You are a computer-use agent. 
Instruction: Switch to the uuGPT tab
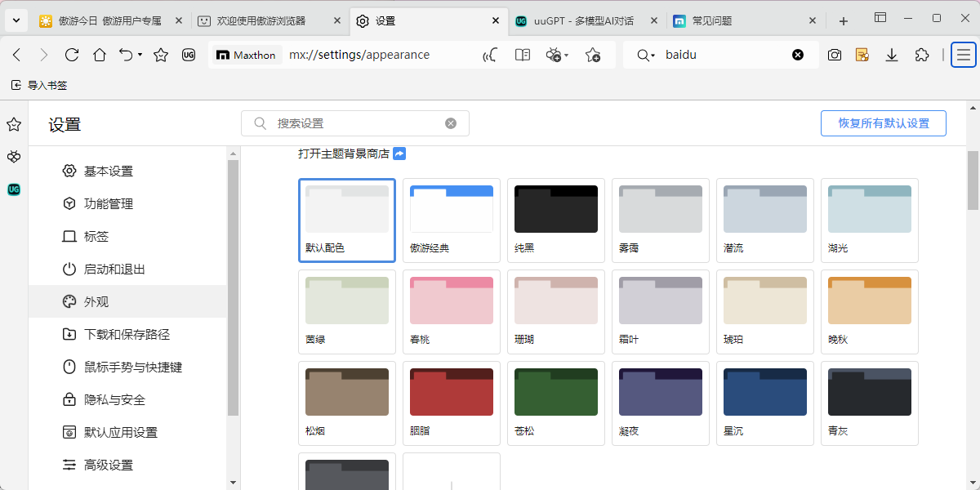pyautogui.click(x=581, y=21)
